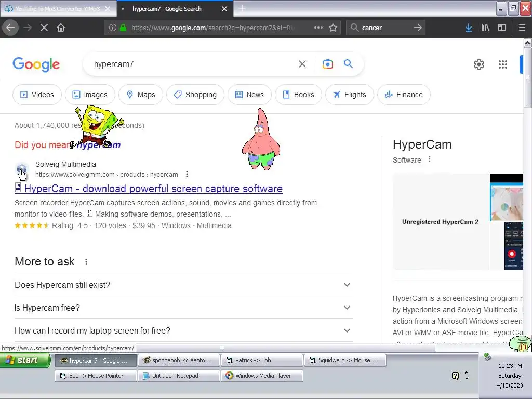532x399 pixels.
Task: Click in the Google hypercam7 search field
Action: 193,64
